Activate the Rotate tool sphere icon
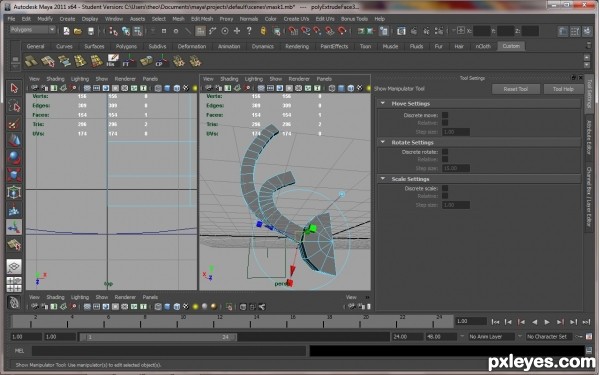 [14, 158]
